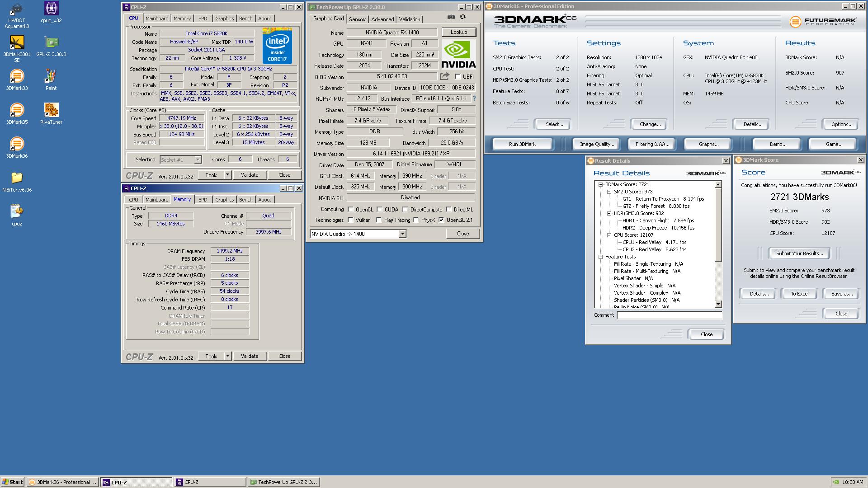Toggle UEFI checkbox in GPU-Z
This screenshot has height=488, width=868.
coord(458,77)
